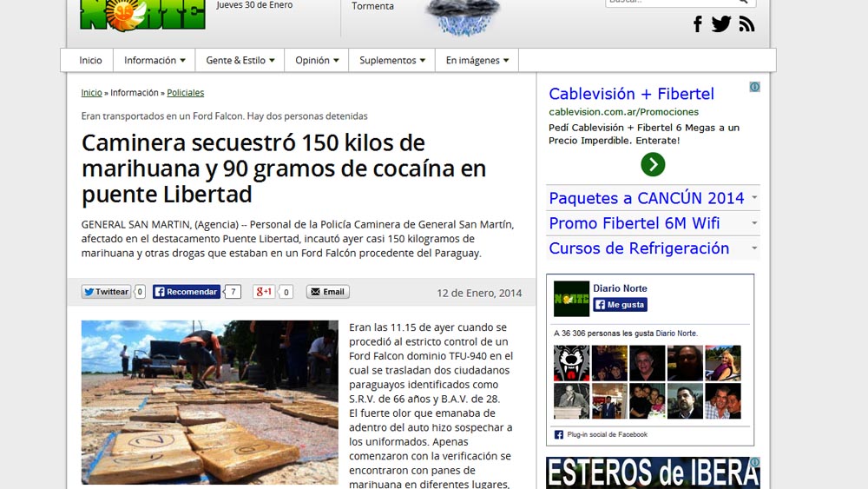Screen dimensions: 868x489
Task: Tweet the article with Twittear button
Action: click(106, 292)
